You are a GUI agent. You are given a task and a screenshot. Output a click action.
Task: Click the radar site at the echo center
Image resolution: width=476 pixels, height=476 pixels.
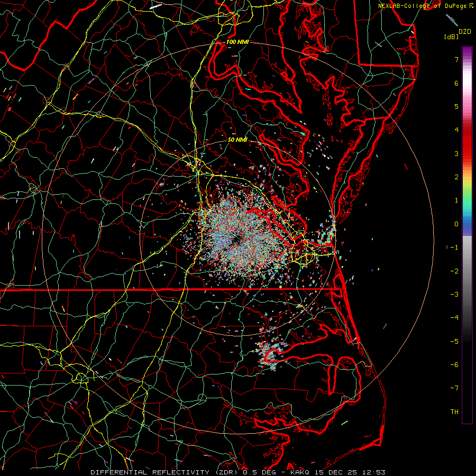click(x=237, y=240)
